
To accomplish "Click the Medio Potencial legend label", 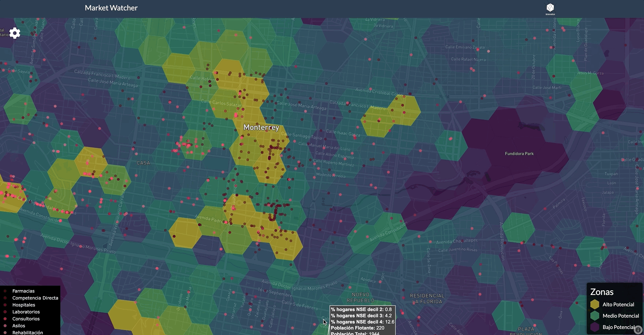I will pos(621,316).
